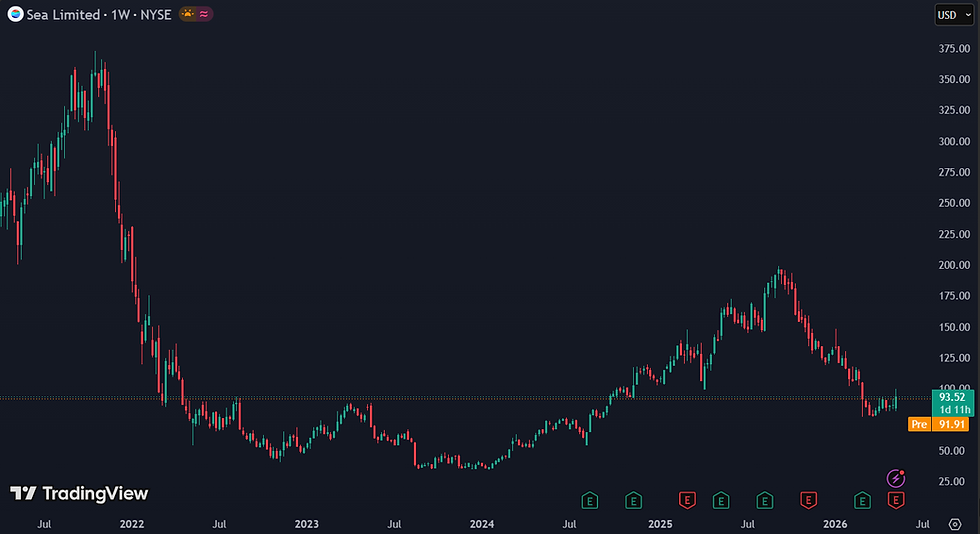This screenshot has width=980, height=534.
Task: Click the 175.00 price axis label
Action: pyautogui.click(x=954, y=296)
